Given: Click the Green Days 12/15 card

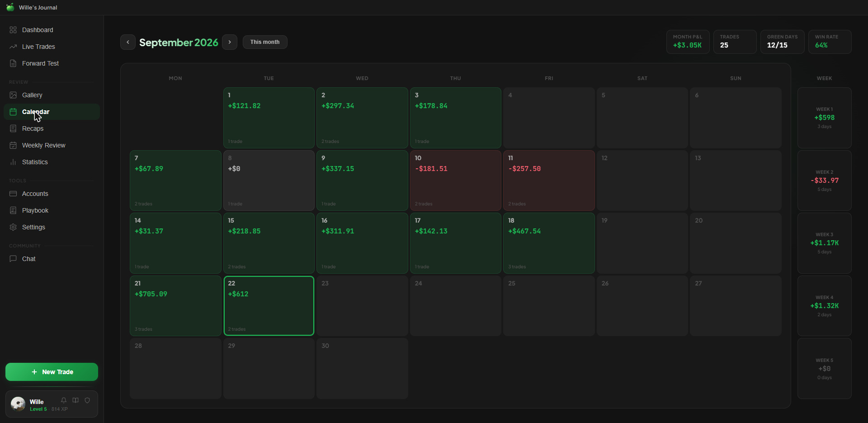Looking at the screenshot, I should [x=782, y=42].
